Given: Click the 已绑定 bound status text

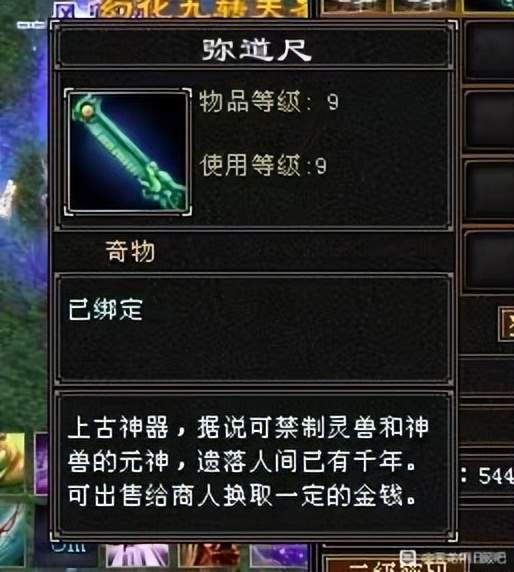Looking at the screenshot, I should click(106, 309).
